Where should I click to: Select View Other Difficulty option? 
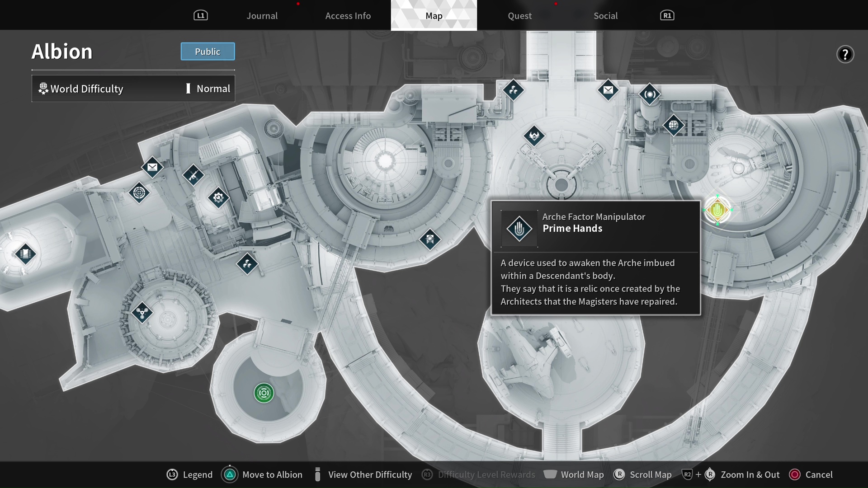(370, 474)
